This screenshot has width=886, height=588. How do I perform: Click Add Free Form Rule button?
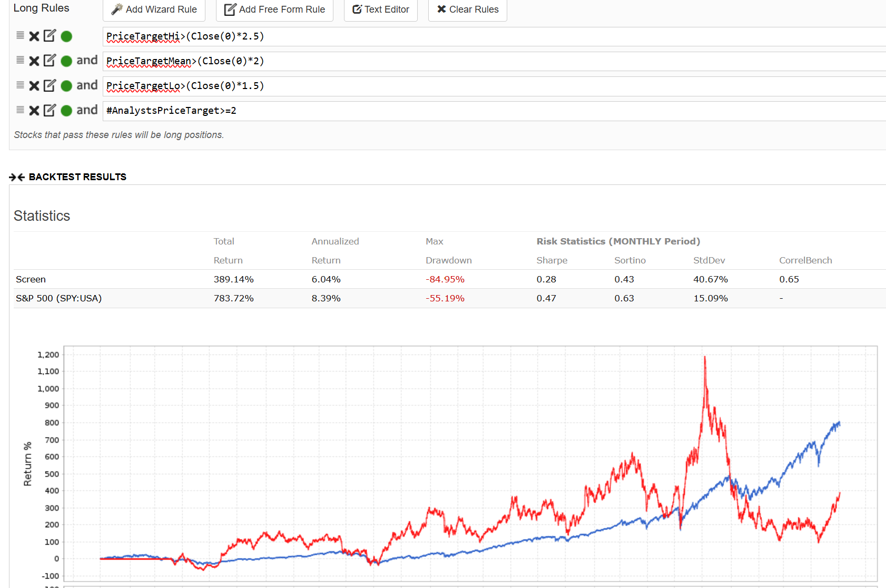[x=274, y=9]
